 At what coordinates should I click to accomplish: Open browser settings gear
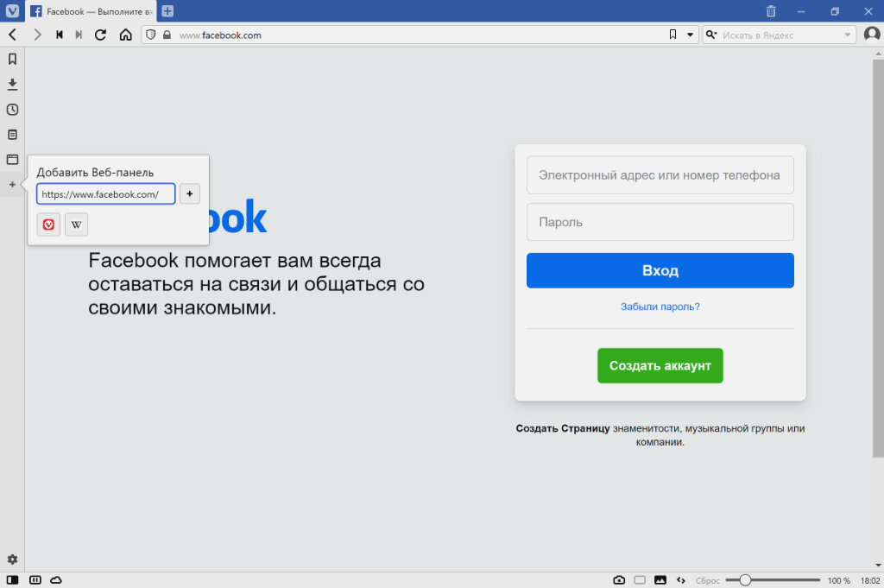pyautogui.click(x=12, y=560)
